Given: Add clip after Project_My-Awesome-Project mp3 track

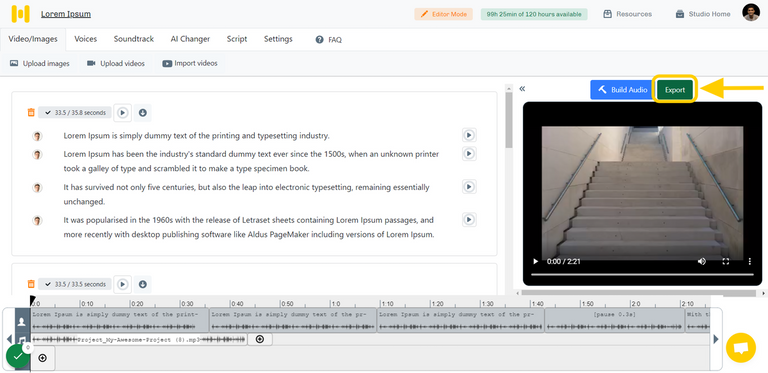Looking at the screenshot, I should [x=260, y=339].
